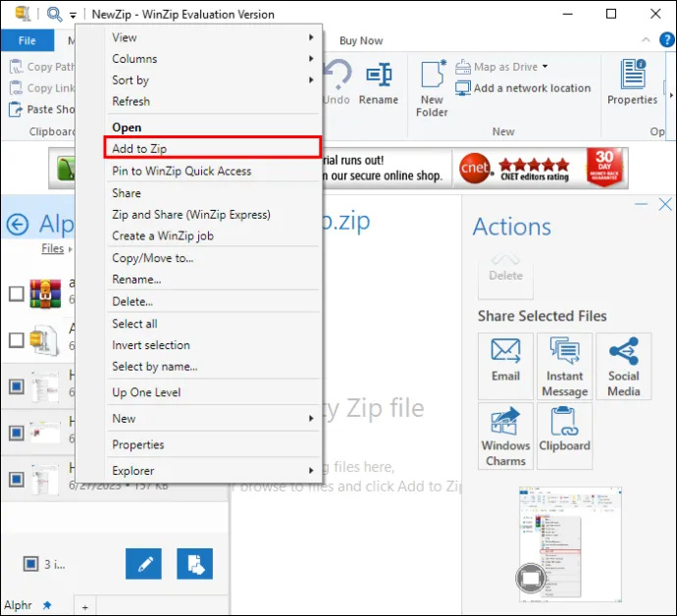Expand the New submenu in context menu
Screen dimensions: 677x616
pyautogui.click(x=311, y=418)
